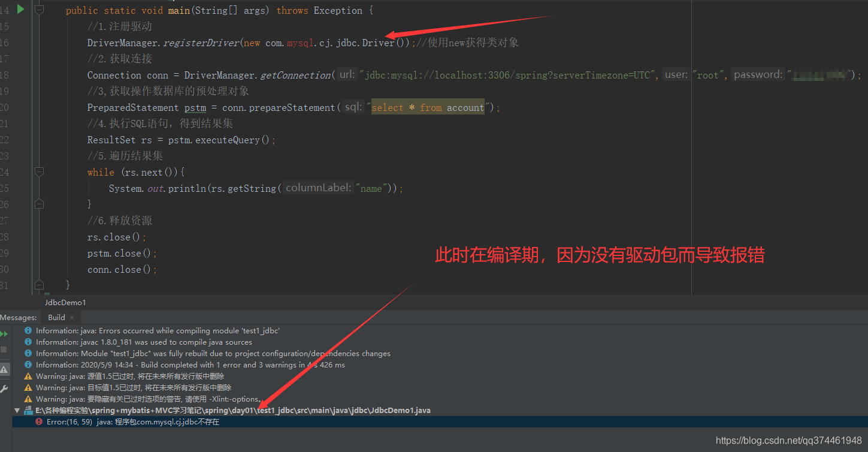Select 'Module test1_jdbc was fully rebuilt' message
Image resolution: width=868 pixels, height=452 pixels.
pyautogui.click(x=213, y=354)
